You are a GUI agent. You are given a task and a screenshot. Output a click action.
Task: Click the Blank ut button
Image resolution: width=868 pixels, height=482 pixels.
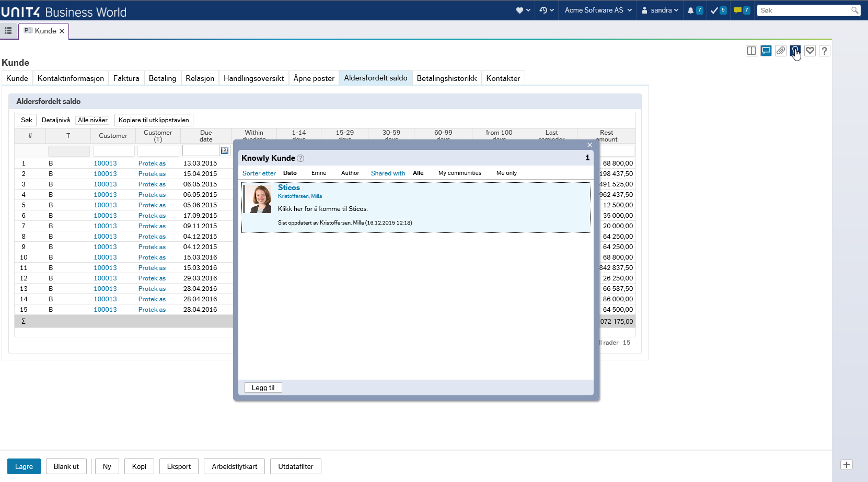click(x=66, y=466)
